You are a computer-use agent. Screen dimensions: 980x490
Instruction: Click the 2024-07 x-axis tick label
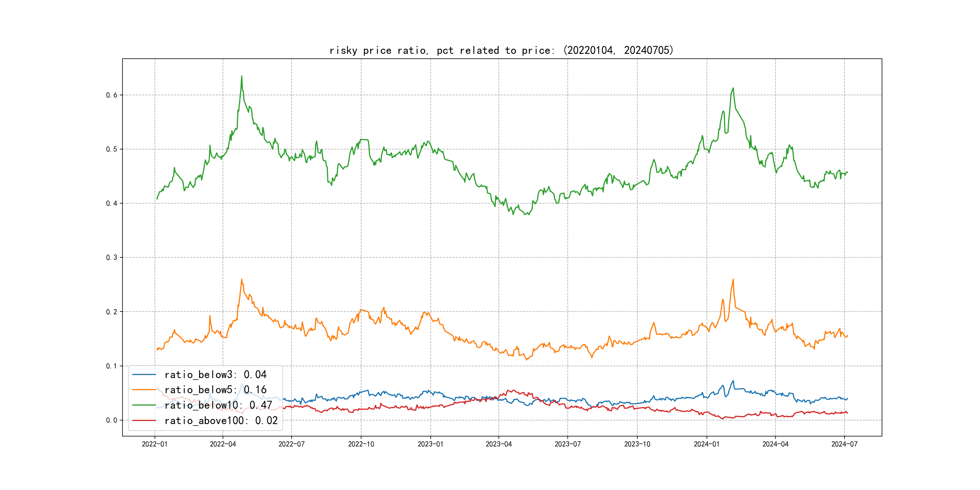[844, 444]
